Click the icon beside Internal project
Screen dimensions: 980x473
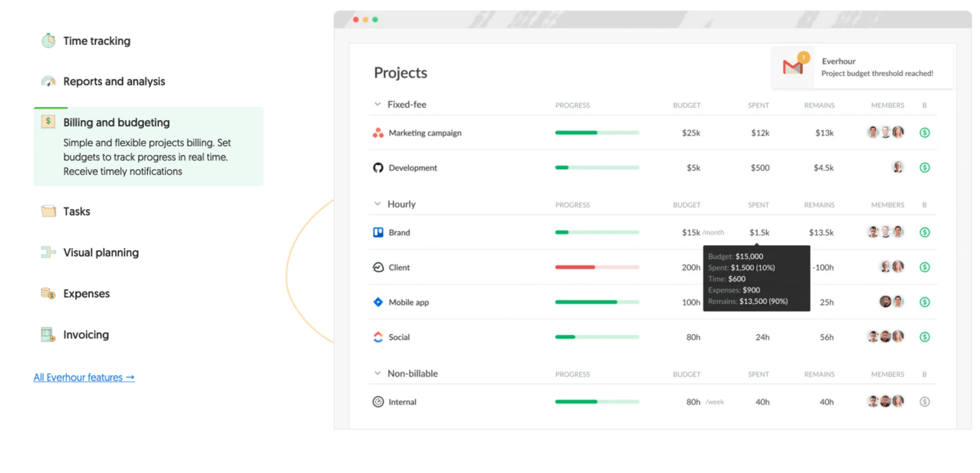tap(378, 402)
